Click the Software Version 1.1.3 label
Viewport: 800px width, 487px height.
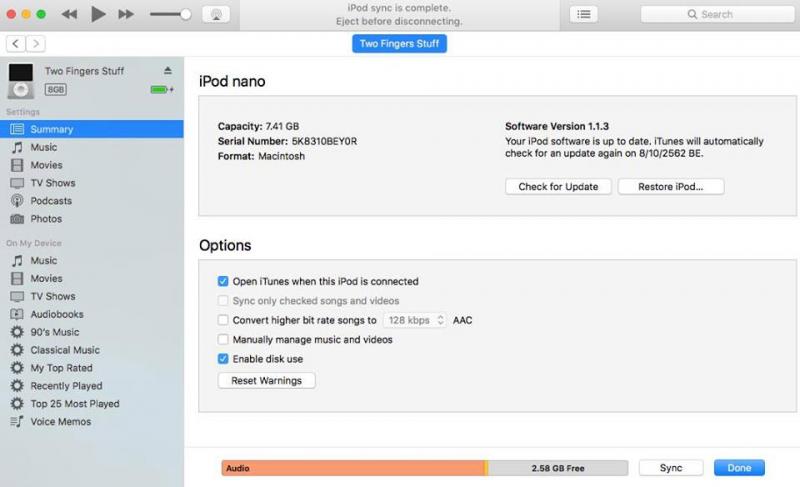[557, 126]
